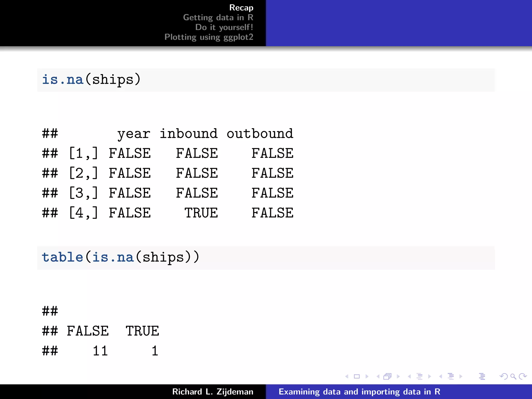Click inbound FALSE in row [2,]
The height and width of the screenshot is (399, 532).
(x=197, y=173)
